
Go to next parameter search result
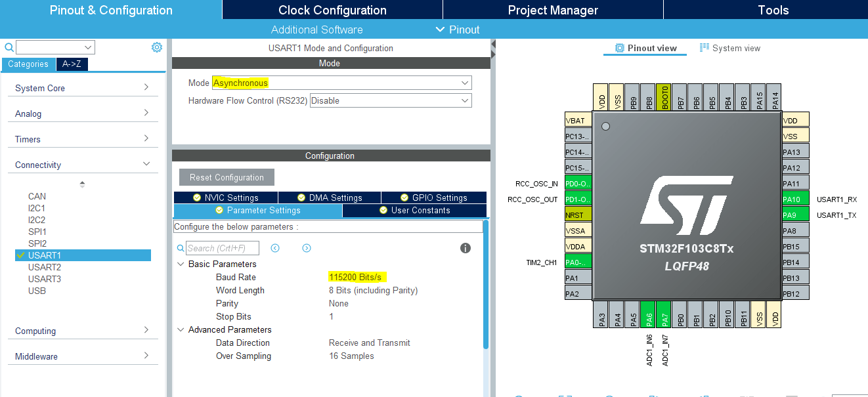point(306,248)
